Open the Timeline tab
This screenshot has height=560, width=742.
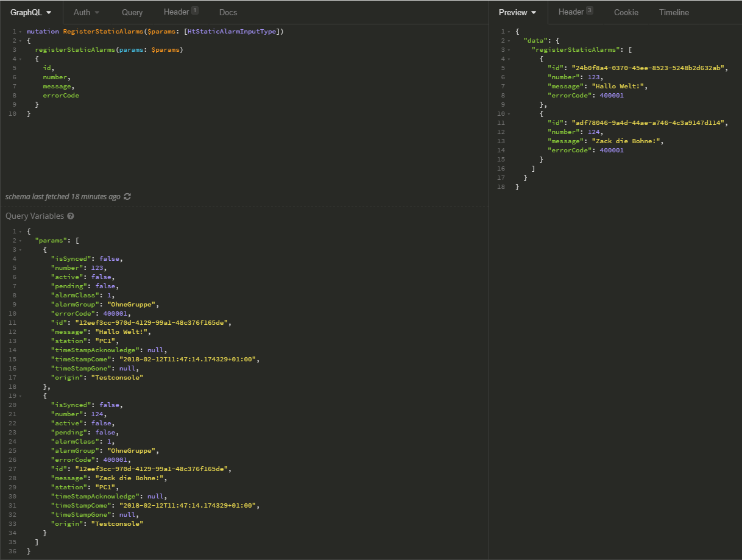[674, 12]
